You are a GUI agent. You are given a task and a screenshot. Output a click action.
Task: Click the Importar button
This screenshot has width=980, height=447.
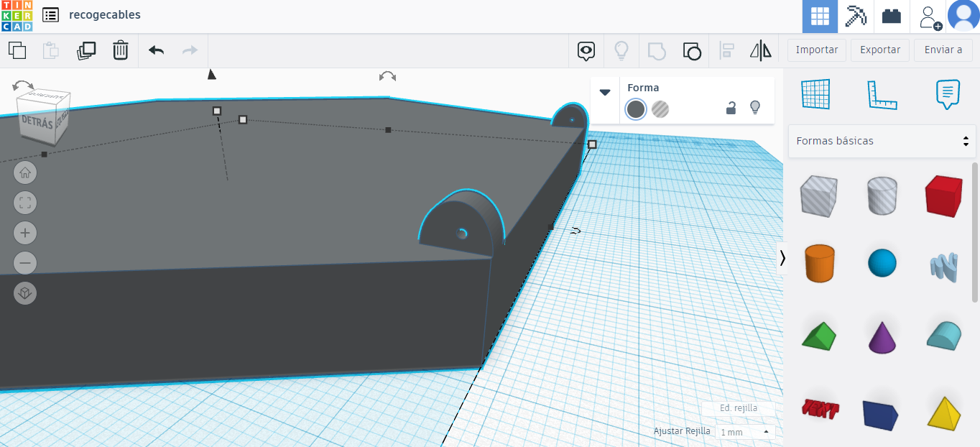(x=817, y=50)
